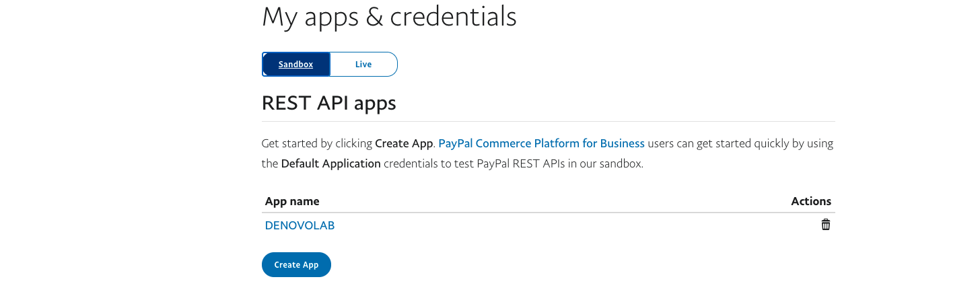The image size is (980, 302).
Task: Click divider line below REST API apps
Action: [x=548, y=121]
